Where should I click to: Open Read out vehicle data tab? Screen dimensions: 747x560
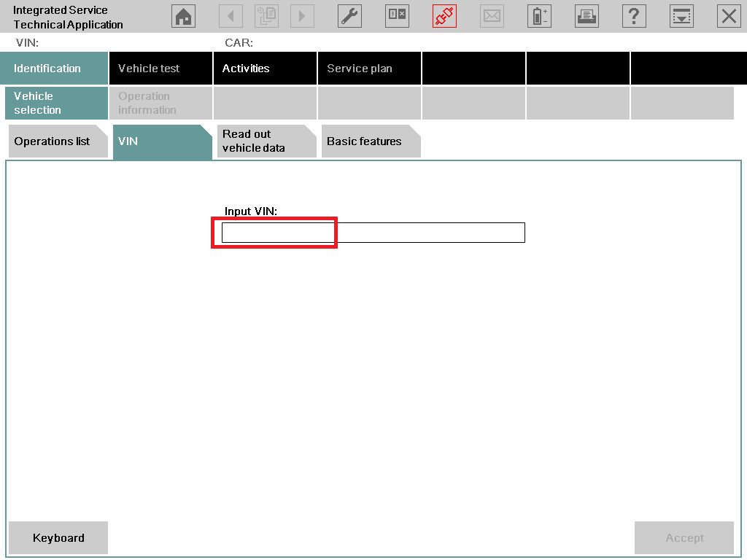coord(267,141)
